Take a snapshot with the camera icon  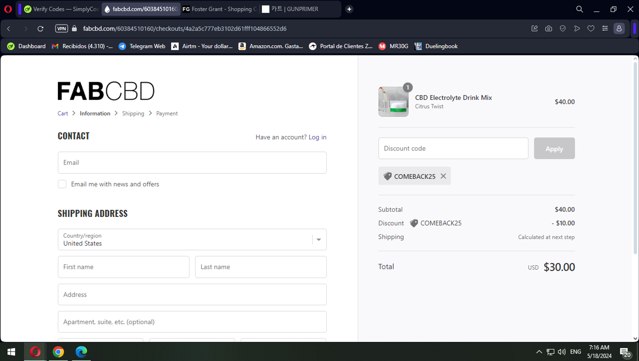(x=549, y=29)
